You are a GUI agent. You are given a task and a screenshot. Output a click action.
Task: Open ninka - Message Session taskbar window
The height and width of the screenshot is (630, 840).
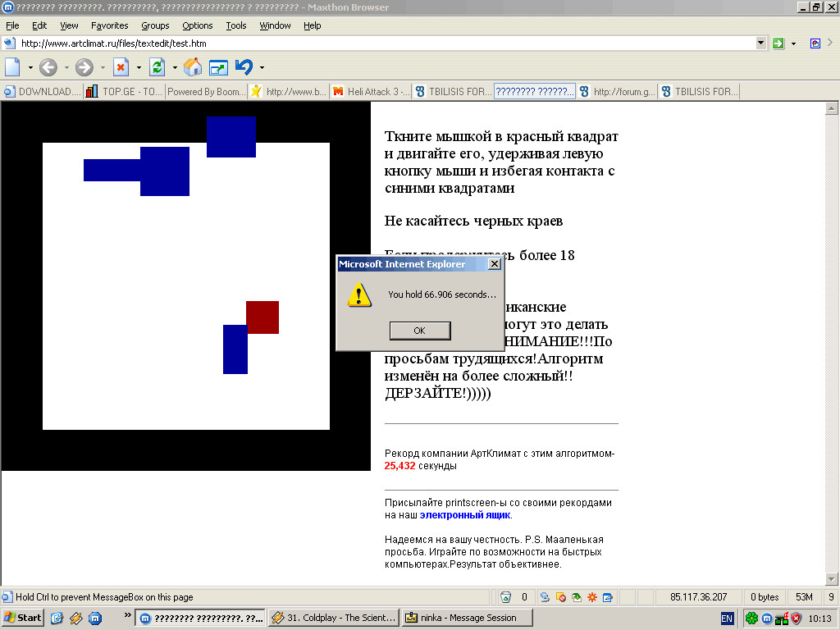[x=467, y=618]
